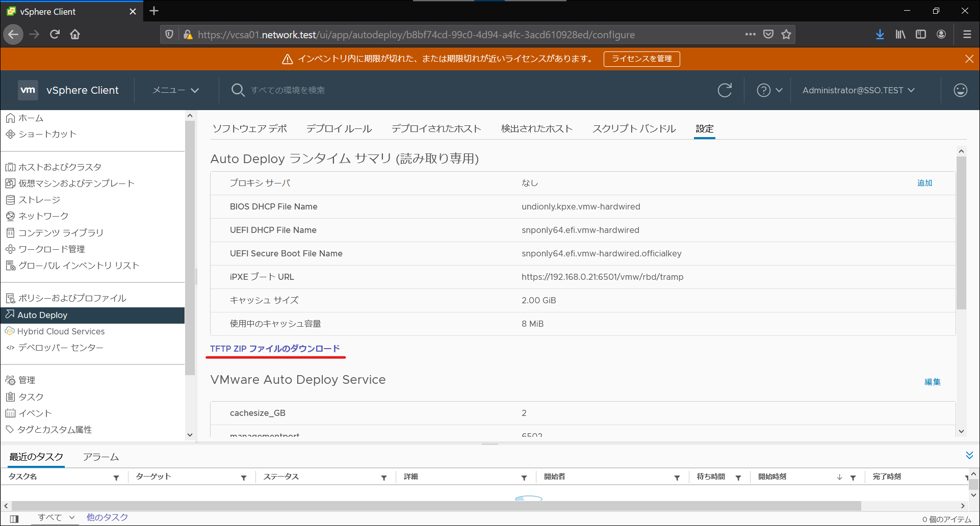Image resolution: width=980 pixels, height=526 pixels.
Task: Switch to 検出されたホスト tab
Action: pyautogui.click(x=537, y=128)
